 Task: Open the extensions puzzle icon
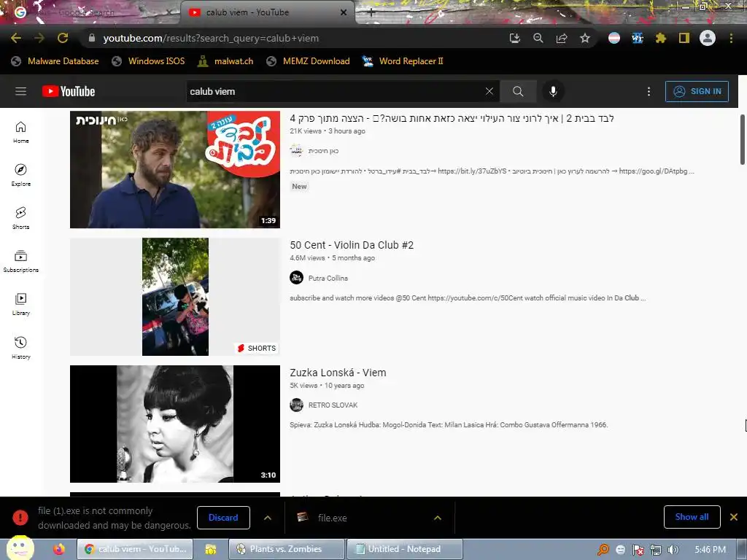pyautogui.click(x=661, y=38)
